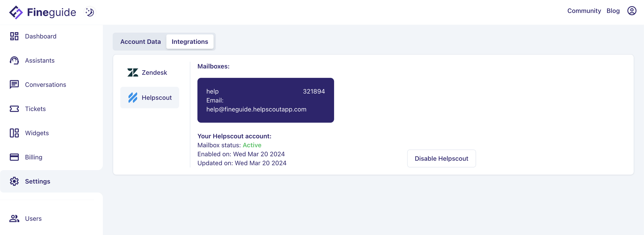Open the Zendesk integration
Screen dimensions: 644x235
(x=150, y=72)
